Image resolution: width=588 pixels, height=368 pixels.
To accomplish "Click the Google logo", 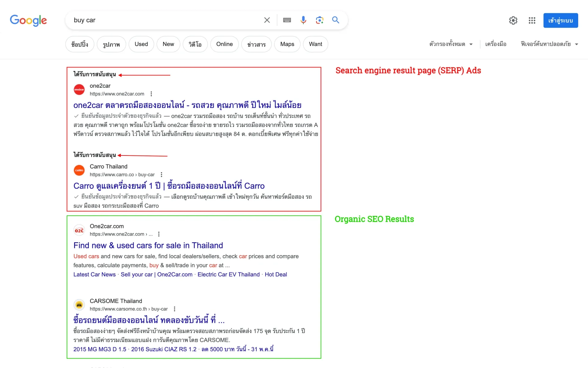I will click(x=28, y=20).
